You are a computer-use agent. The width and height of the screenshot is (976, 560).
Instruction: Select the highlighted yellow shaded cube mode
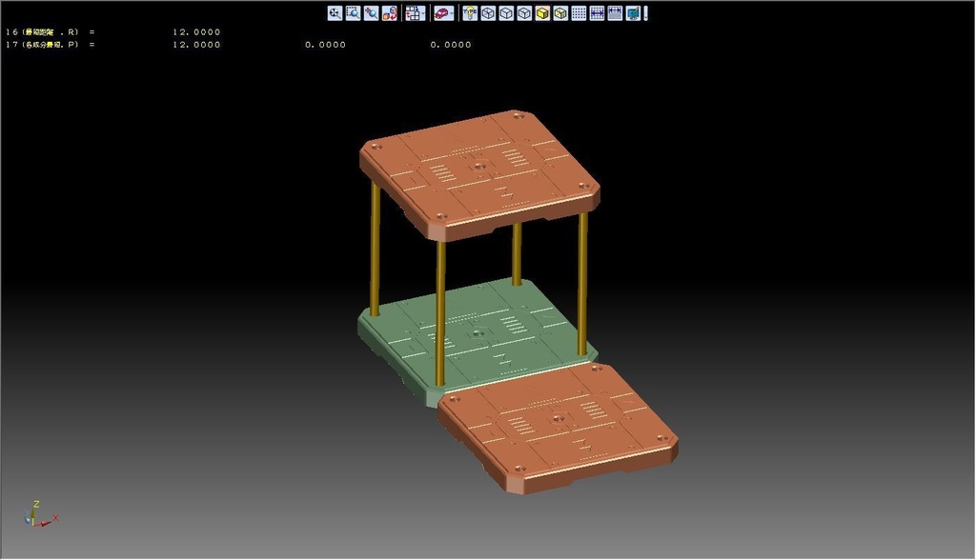click(x=542, y=13)
